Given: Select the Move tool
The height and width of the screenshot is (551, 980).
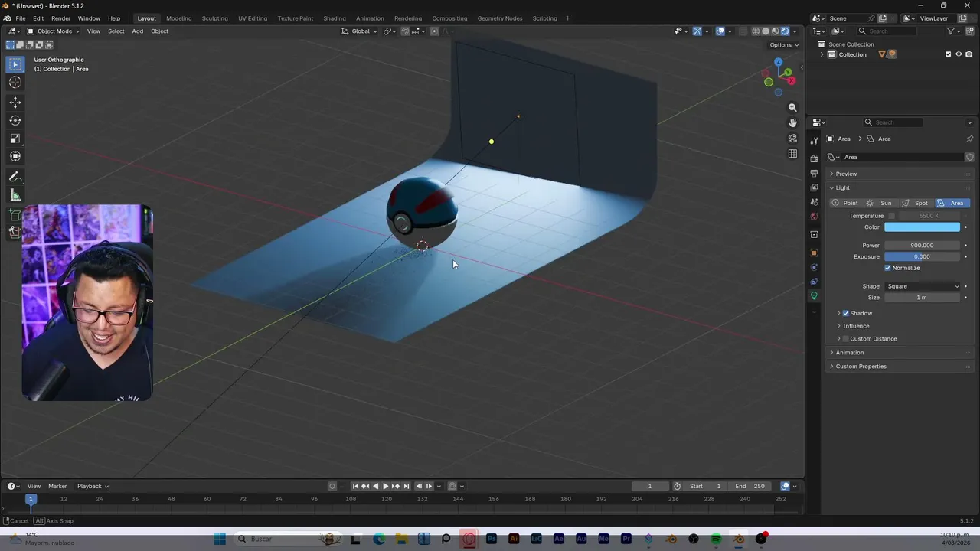Looking at the screenshot, I should (x=15, y=103).
